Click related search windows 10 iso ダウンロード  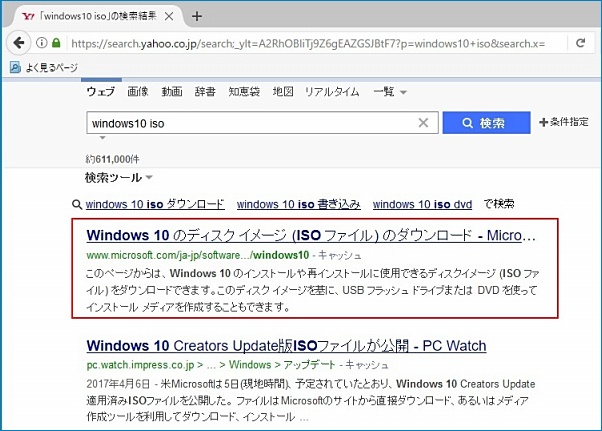click(x=155, y=204)
